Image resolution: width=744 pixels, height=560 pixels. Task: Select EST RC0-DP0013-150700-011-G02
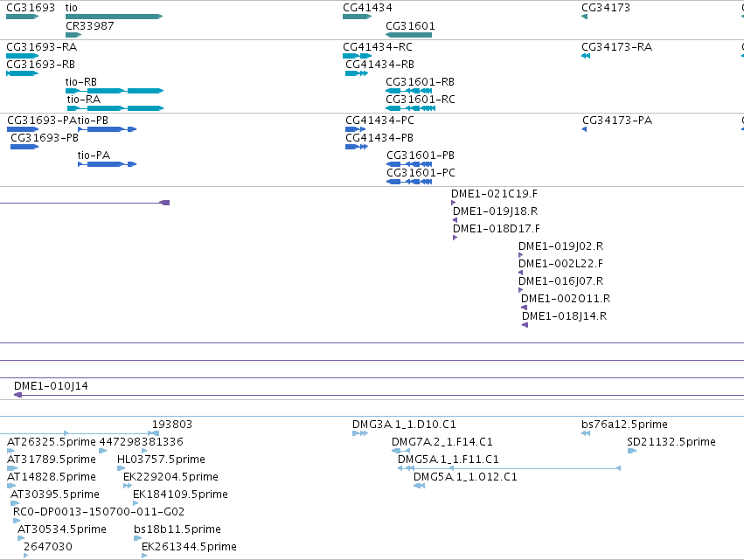pyautogui.click(x=17, y=521)
